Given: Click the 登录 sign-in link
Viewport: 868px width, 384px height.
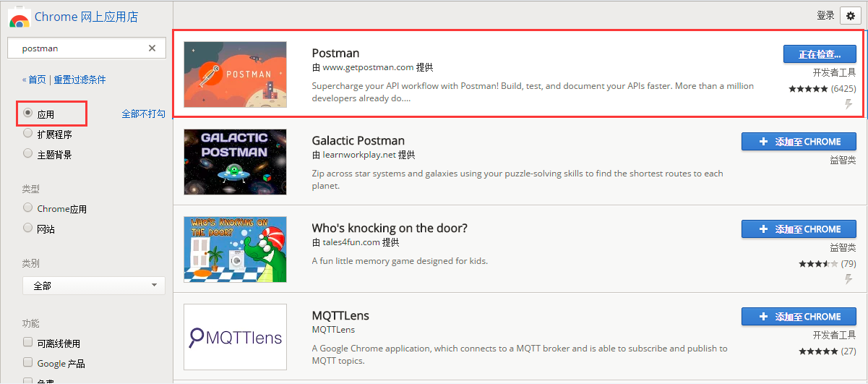Looking at the screenshot, I should point(825,15).
